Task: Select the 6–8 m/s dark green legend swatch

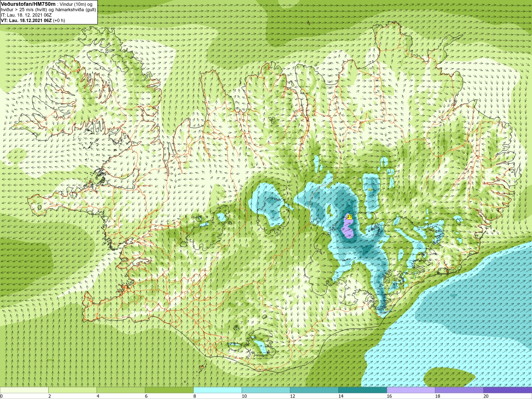Action: coord(169,390)
